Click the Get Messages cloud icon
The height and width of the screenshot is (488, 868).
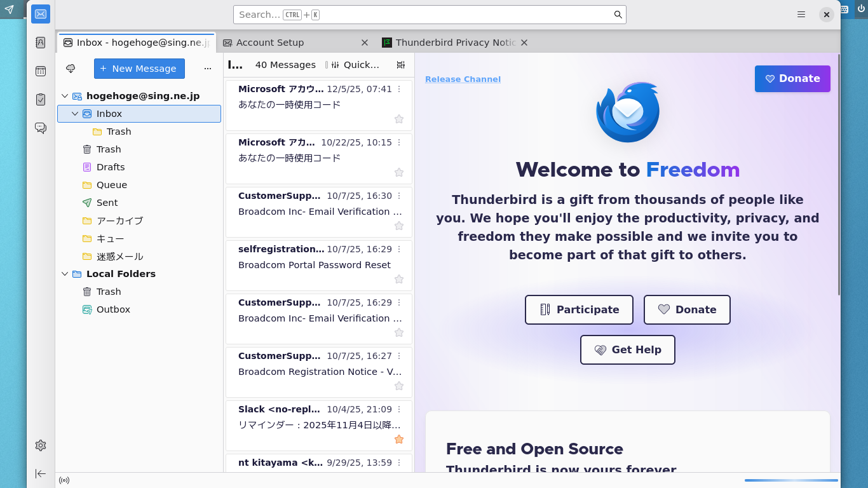point(71,69)
